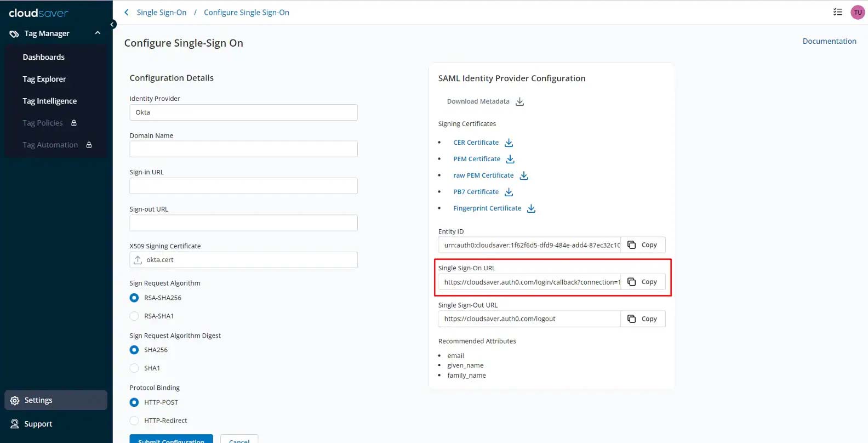This screenshot has height=443, width=868.
Task: Download the PB7 Certificate via its icon
Action: coord(509,192)
